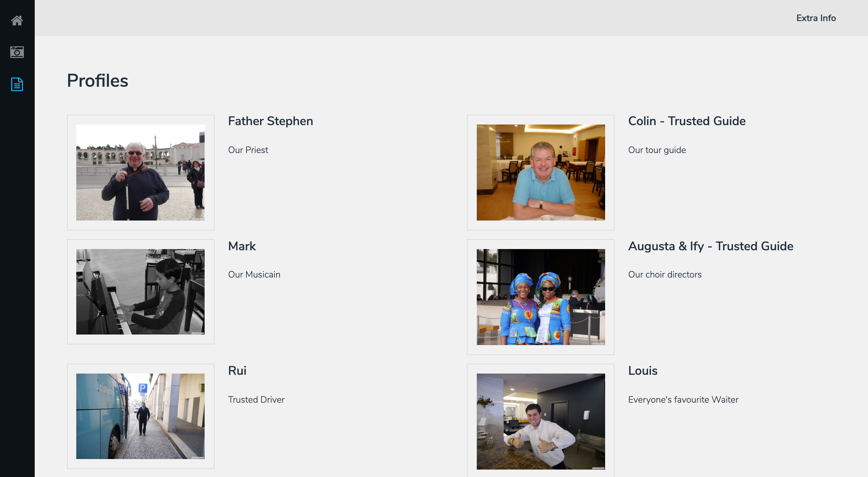Open the camera gallery sidebar icon

[17, 52]
